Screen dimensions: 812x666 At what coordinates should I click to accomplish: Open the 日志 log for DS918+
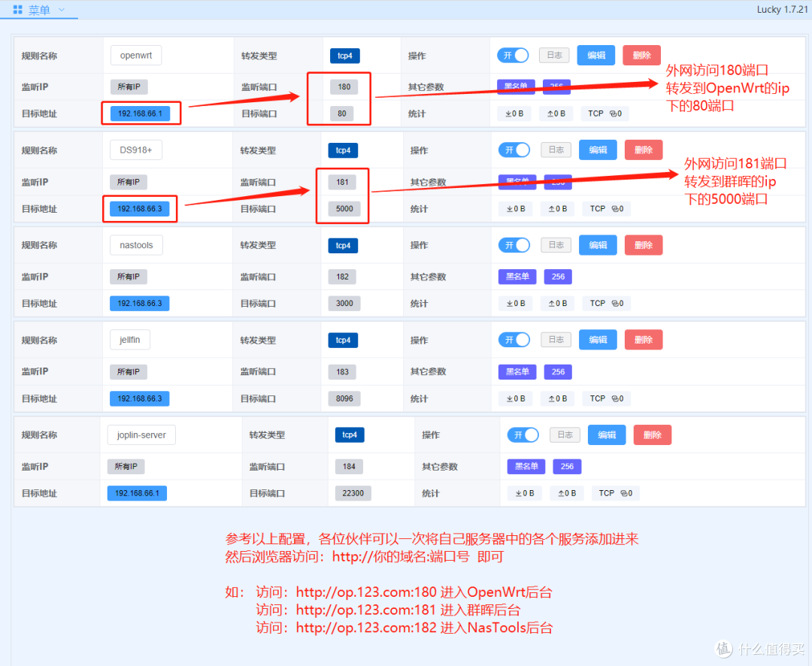(556, 150)
